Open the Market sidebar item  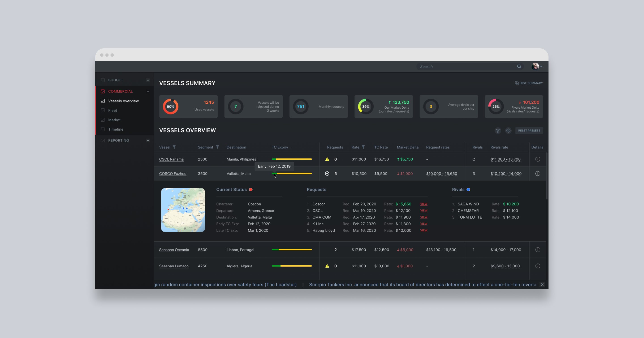click(x=114, y=120)
